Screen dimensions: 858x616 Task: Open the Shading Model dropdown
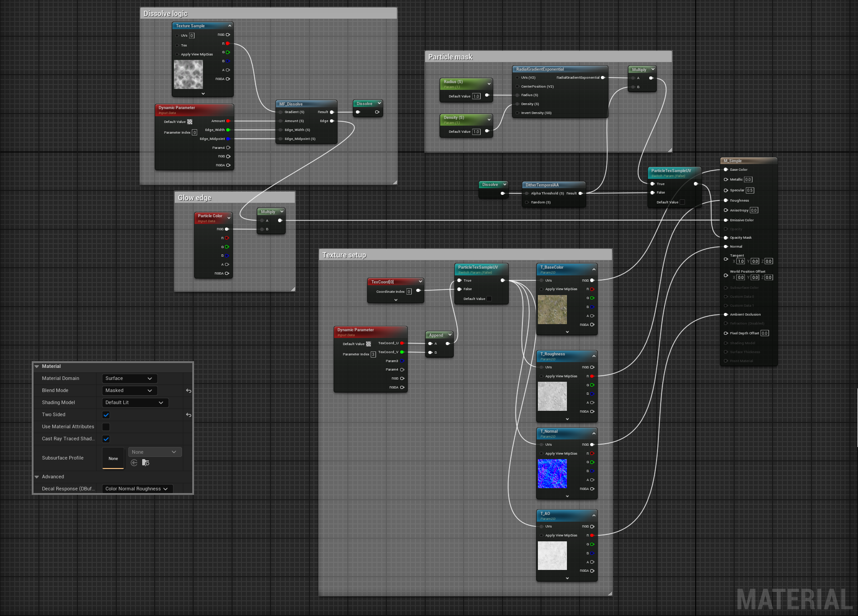[135, 403]
